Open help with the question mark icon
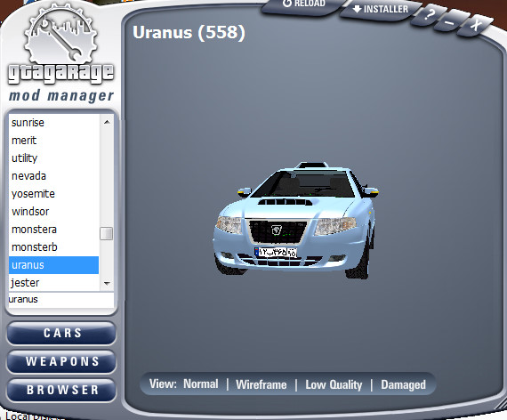The width and height of the screenshot is (507, 420). (429, 15)
